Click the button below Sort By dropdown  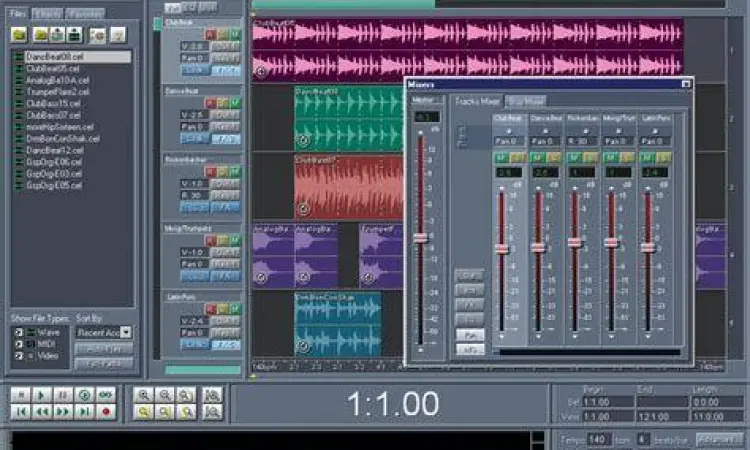[104, 348]
